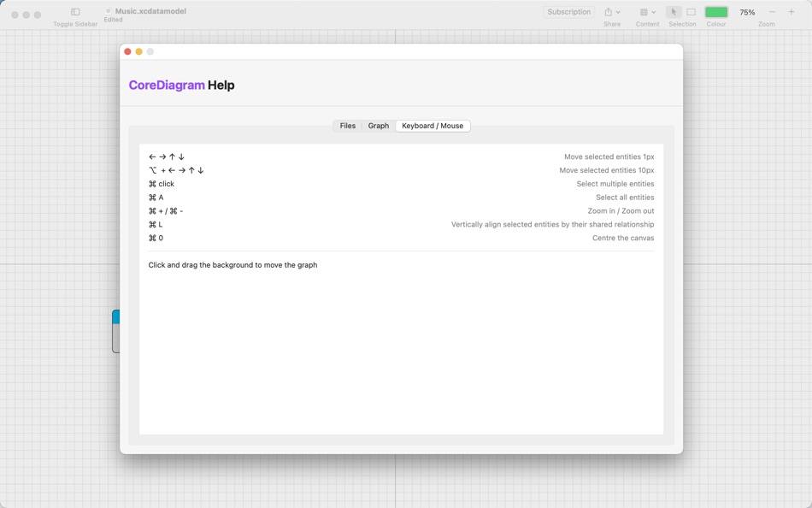Click the Music.xcdatamodel document title
Viewport: 812px width, 508px height.
point(150,11)
